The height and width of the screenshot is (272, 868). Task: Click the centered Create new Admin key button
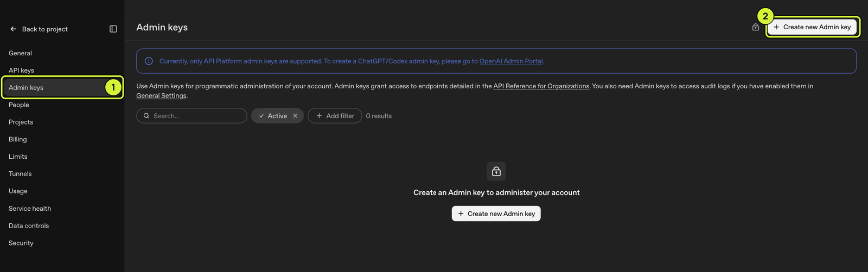point(496,213)
